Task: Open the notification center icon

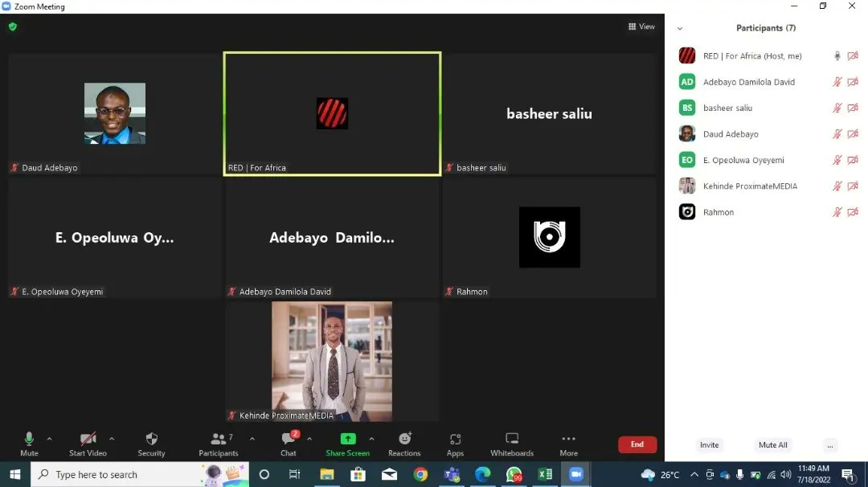Action: 848,474
